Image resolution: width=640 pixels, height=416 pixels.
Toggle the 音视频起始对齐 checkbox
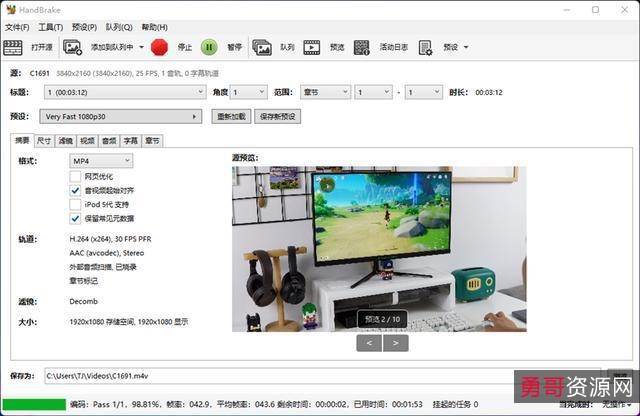pyautogui.click(x=75, y=190)
